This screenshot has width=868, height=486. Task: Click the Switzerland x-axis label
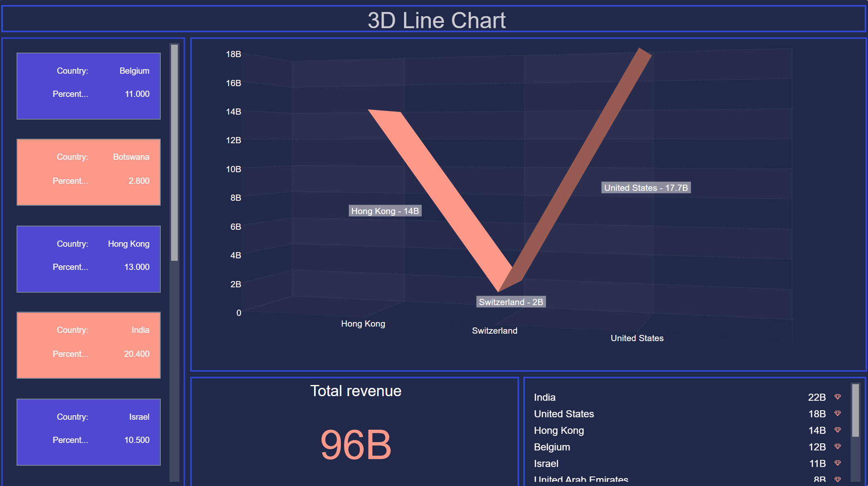[x=494, y=331]
